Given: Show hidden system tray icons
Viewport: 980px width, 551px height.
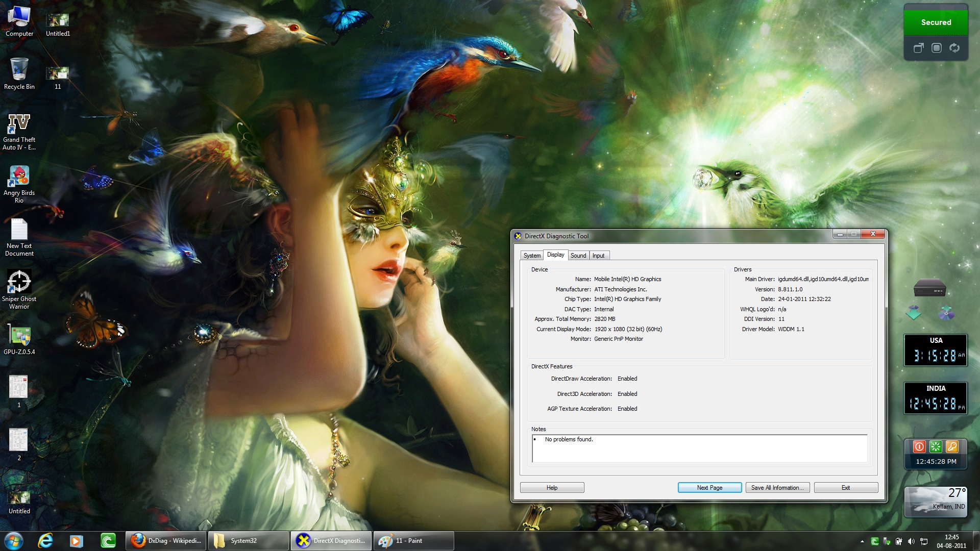Looking at the screenshot, I should 862,541.
